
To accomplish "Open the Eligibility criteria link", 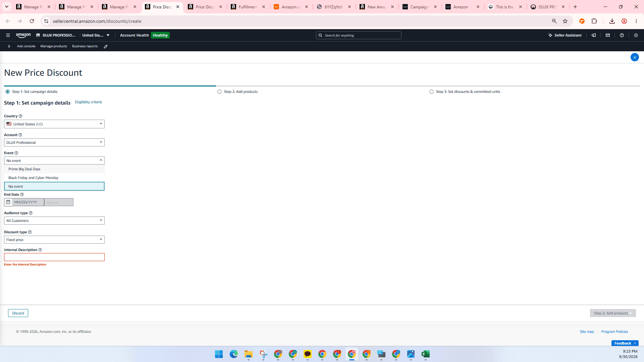I will [x=88, y=102].
